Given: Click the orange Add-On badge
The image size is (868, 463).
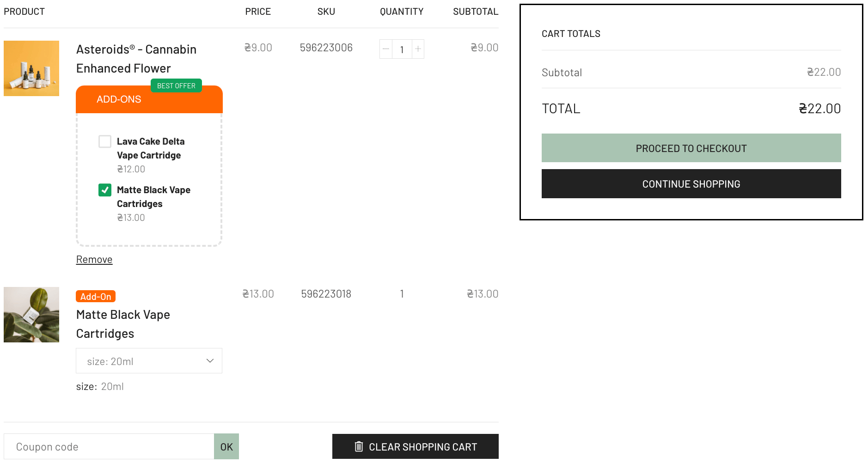Looking at the screenshot, I should [x=96, y=297].
